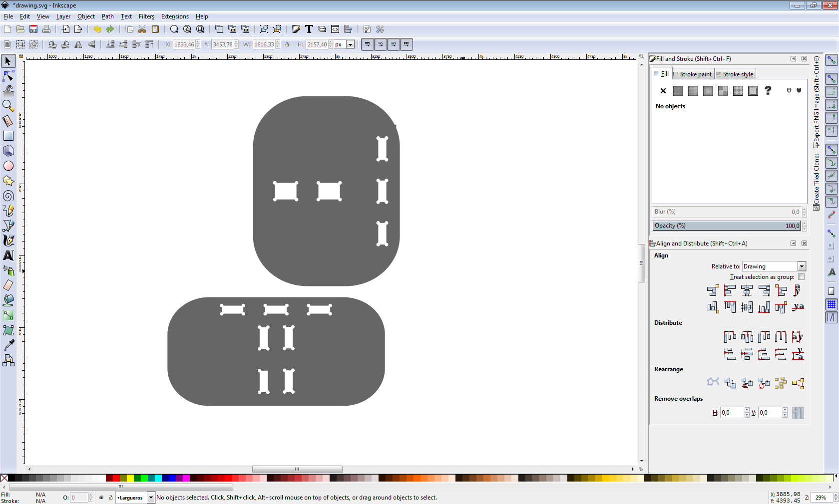Screen dimensions: 839x504
Task: Click the zoom percentage stepper arrows
Action: pos(836,498)
